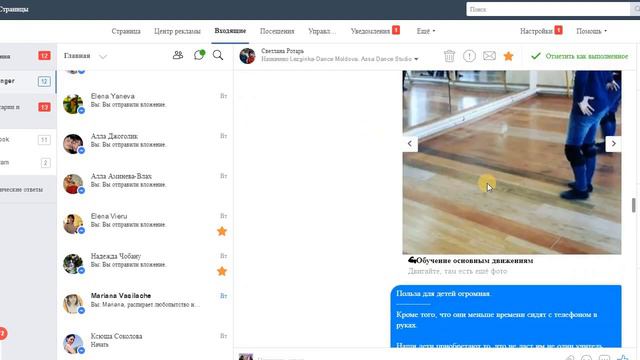Click Mariana Vasilache's profile avatar

pos(73,304)
